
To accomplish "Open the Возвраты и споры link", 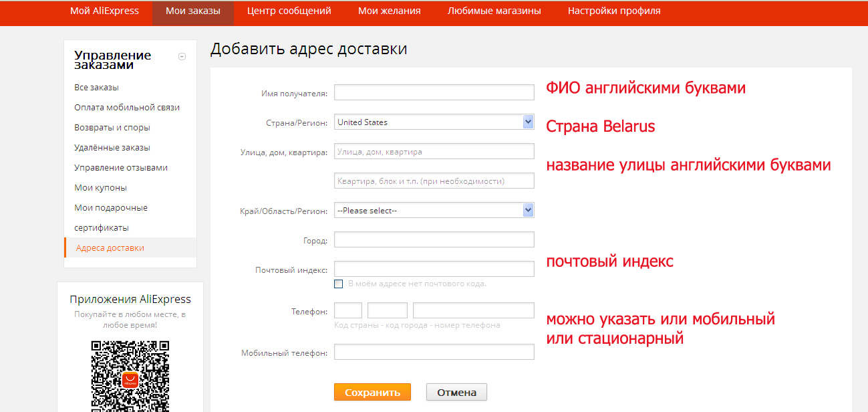I will pos(112,128).
